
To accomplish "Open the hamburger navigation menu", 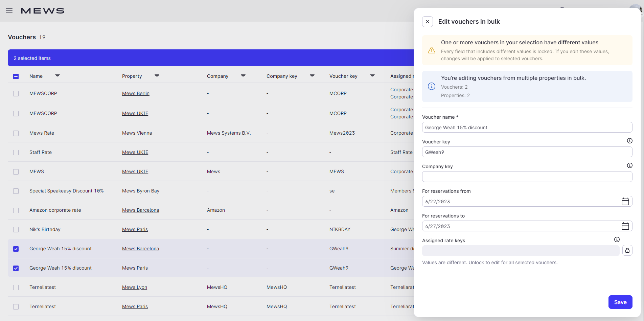I will 9,11.
